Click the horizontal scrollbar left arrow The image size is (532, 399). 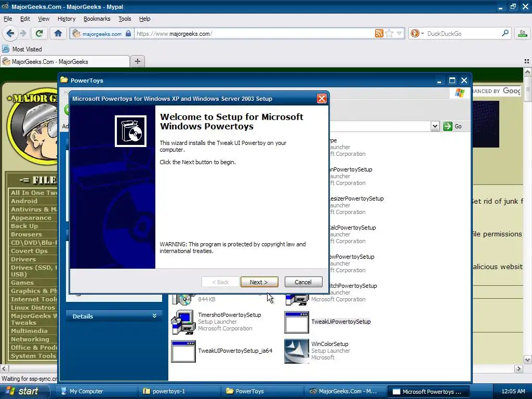(4, 369)
